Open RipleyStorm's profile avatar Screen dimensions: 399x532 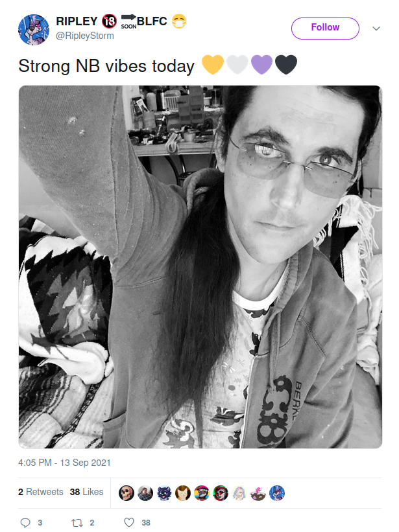[34, 30]
